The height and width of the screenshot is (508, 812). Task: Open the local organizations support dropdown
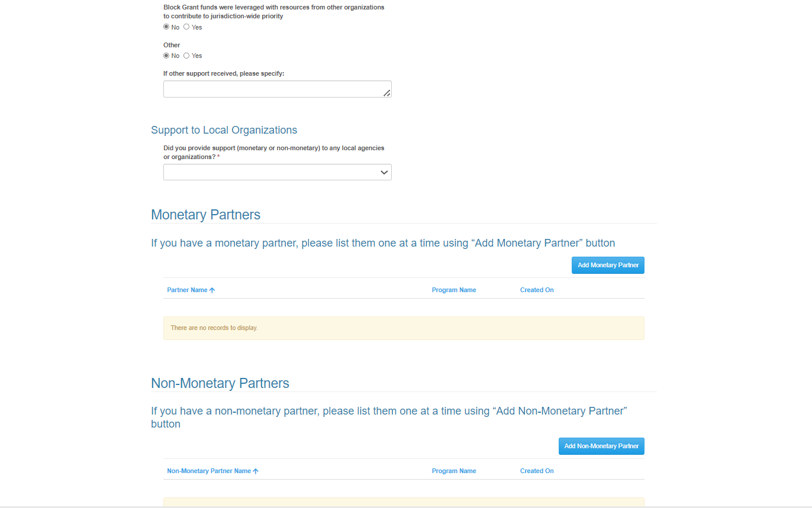[x=277, y=172]
